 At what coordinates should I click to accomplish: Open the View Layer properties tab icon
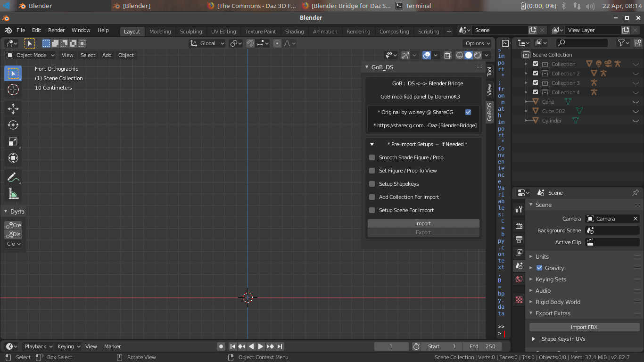(x=519, y=253)
